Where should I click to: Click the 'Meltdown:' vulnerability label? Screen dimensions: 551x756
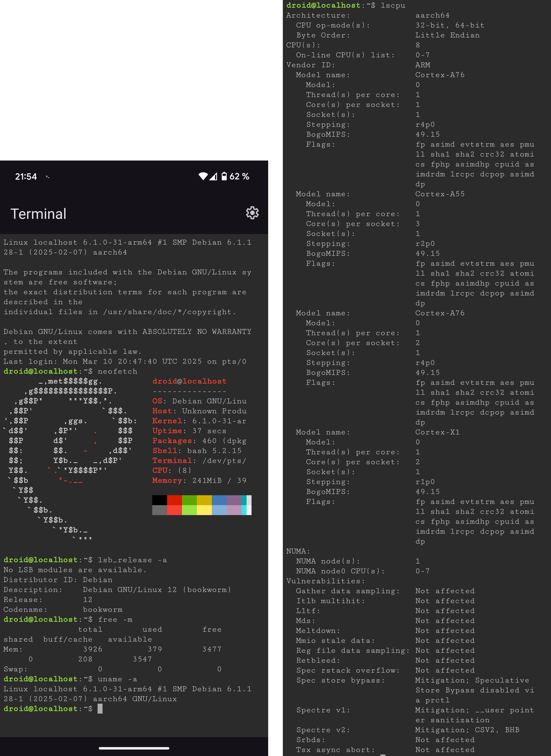point(318,631)
